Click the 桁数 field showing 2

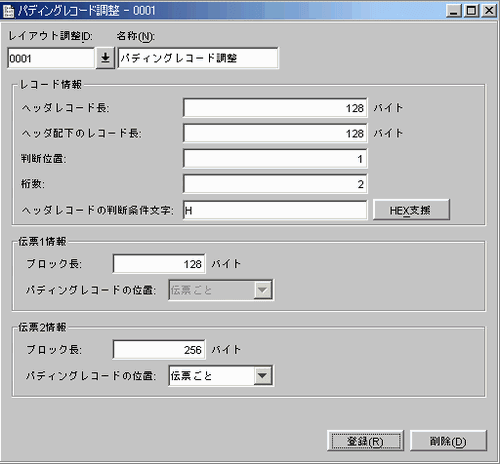click(x=275, y=184)
